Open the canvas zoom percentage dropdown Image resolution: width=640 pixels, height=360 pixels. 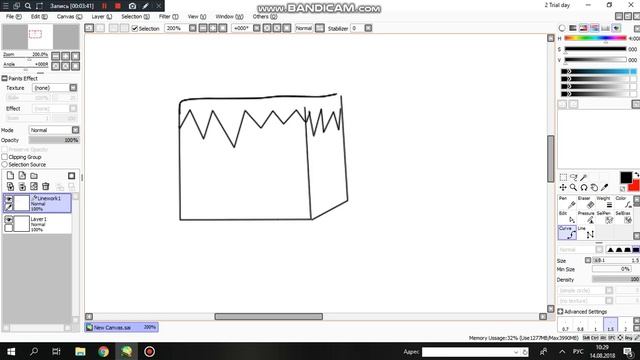tap(193, 28)
